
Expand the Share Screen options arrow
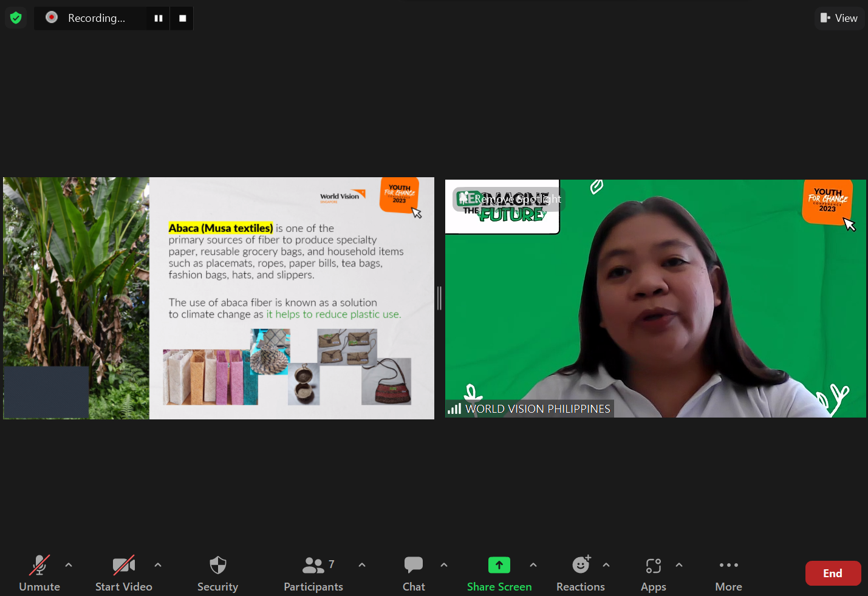point(533,565)
